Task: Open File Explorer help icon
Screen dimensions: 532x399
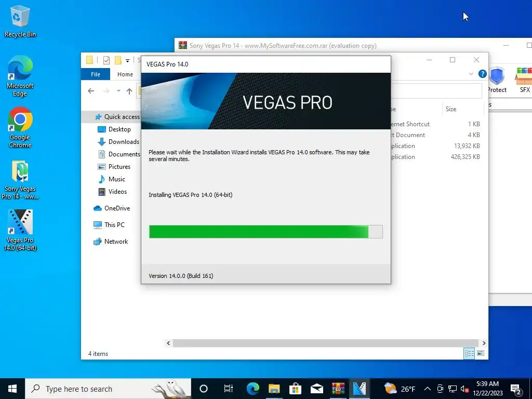Action: 482,74
